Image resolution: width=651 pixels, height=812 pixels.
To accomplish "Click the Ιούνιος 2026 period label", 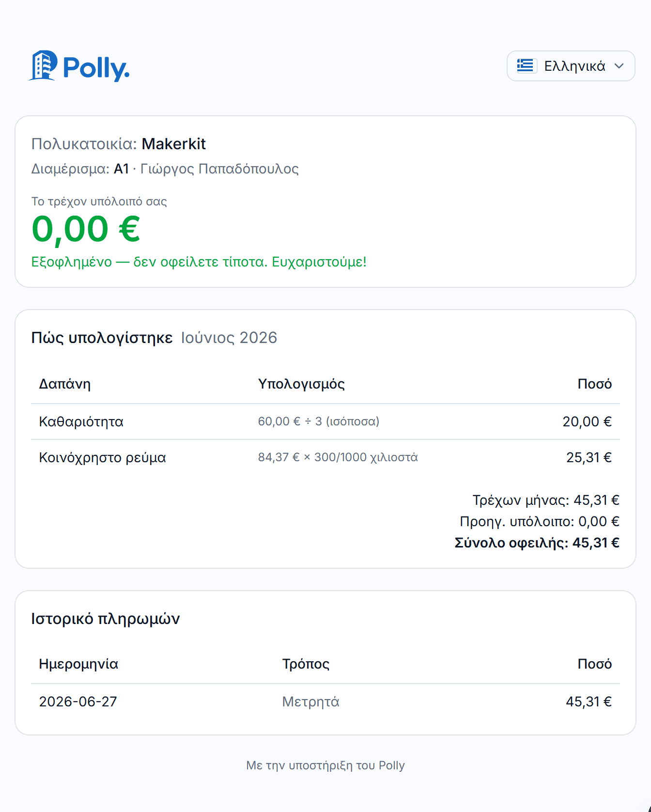I will click(229, 338).
